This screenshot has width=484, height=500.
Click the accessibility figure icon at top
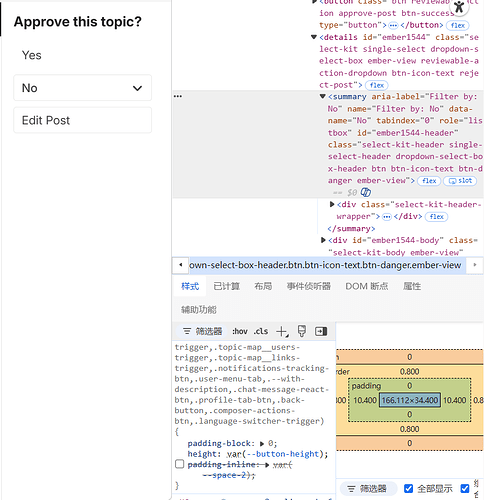coord(459,6)
